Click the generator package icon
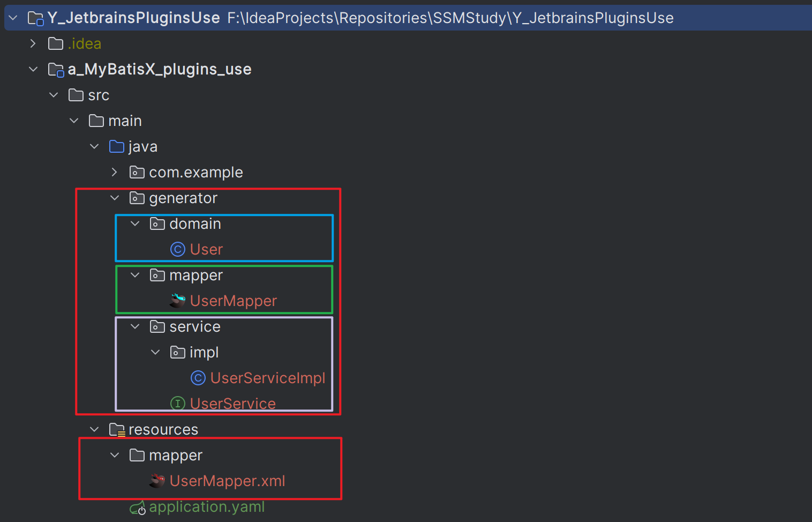Image resolution: width=812 pixels, height=522 pixels. click(x=137, y=198)
